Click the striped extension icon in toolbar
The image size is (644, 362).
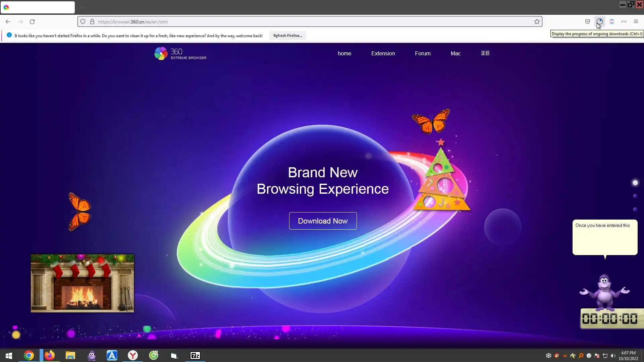612,21
